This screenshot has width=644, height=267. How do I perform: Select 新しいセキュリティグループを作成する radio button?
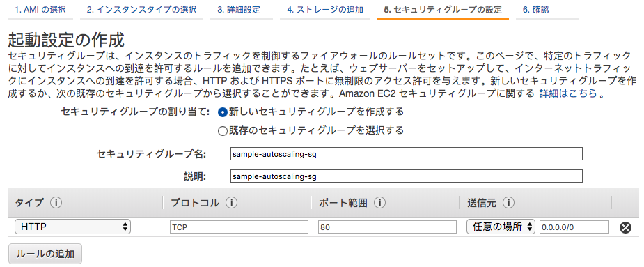pos(223,112)
